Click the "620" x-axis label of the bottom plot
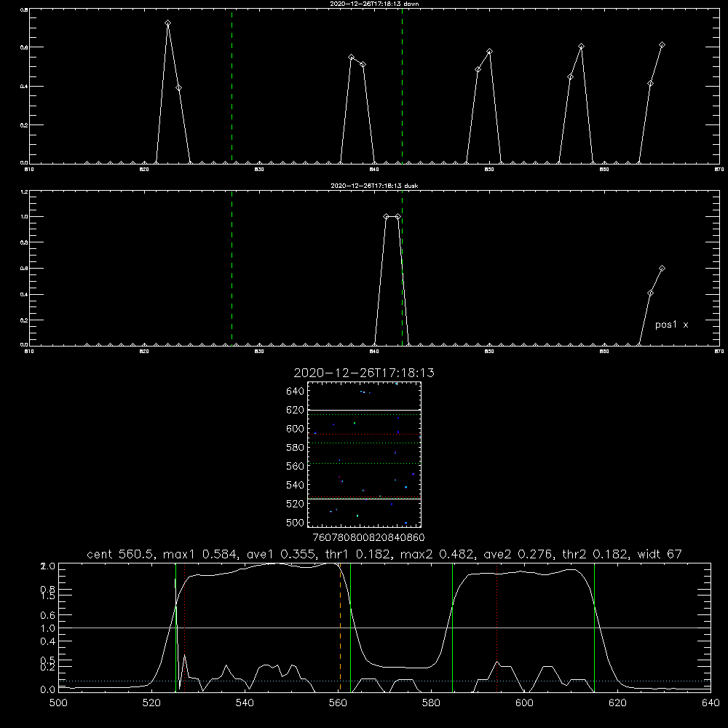This screenshot has width=728, height=728. (x=617, y=703)
